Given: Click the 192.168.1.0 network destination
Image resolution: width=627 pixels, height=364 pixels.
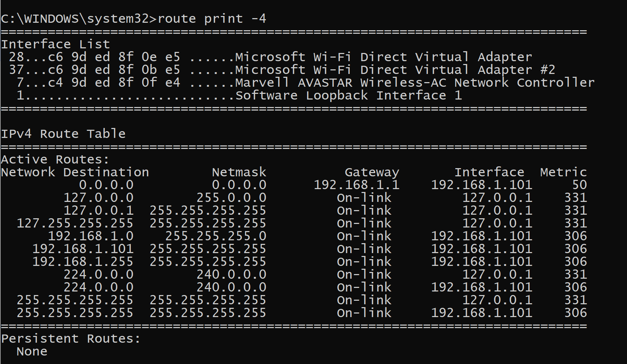Looking at the screenshot, I should [91, 236].
